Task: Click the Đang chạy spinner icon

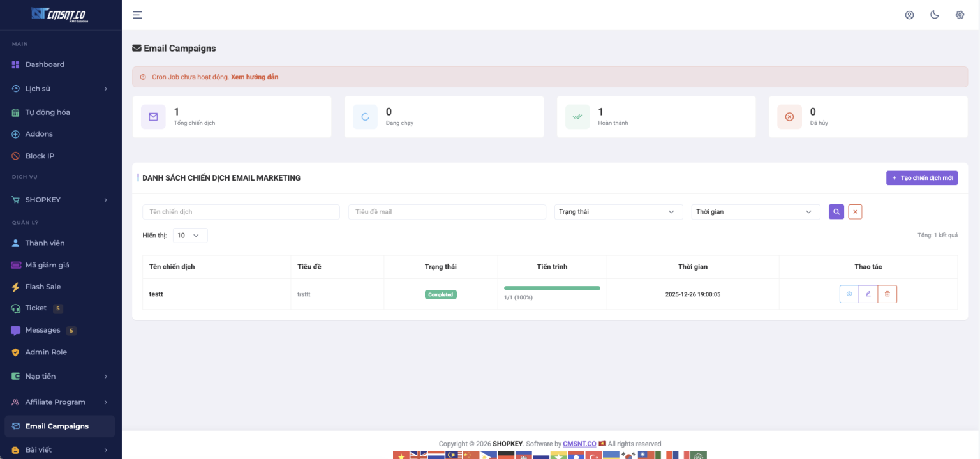Action: click(x=365, y=117)
